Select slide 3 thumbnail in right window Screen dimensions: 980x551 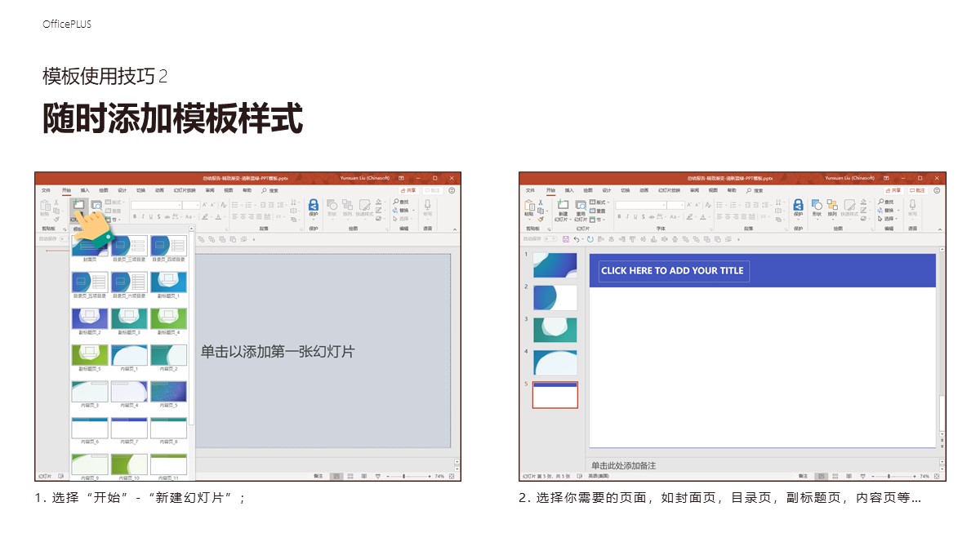click(x=555, y=330)
